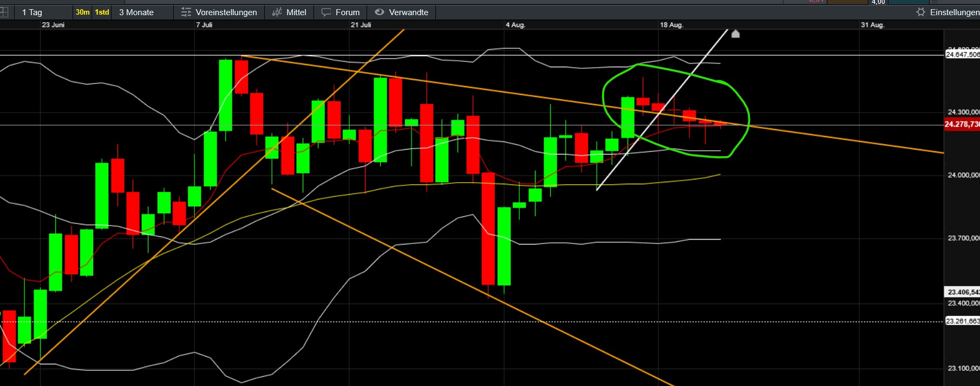Open the chart layout grid icon
The width and height of the screenshot is (980, 386).
point(4,12)
